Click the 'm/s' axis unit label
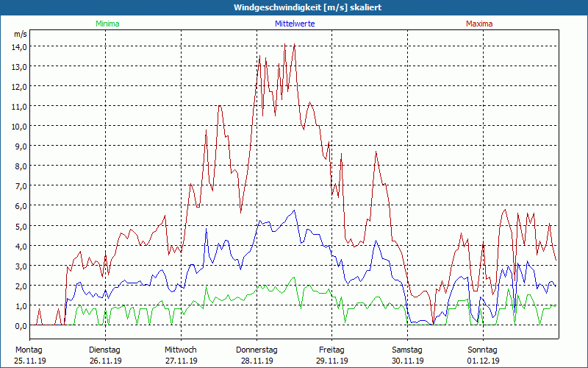Image resolution: width=588 pixels, height=368 pixels. tap(21, 34)
